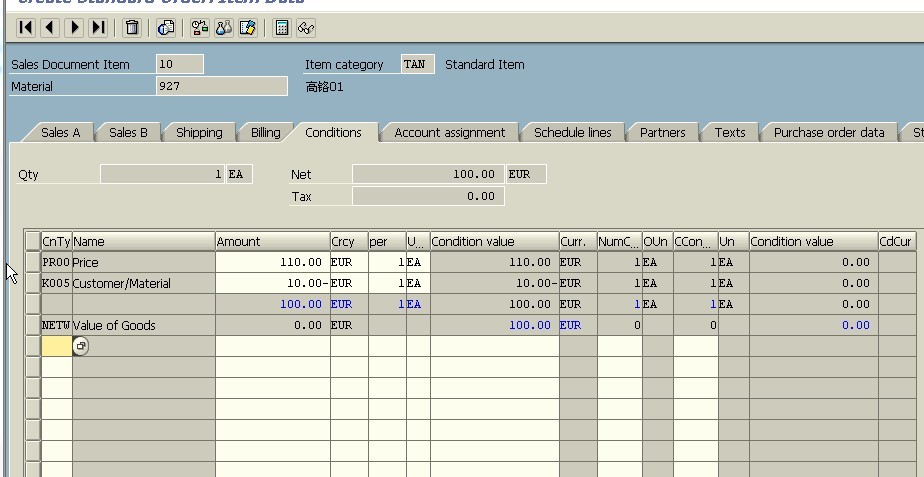Open search help for the empty condition type
The width and height of the screenshot is (924, 477).
[x=81, y=346]
